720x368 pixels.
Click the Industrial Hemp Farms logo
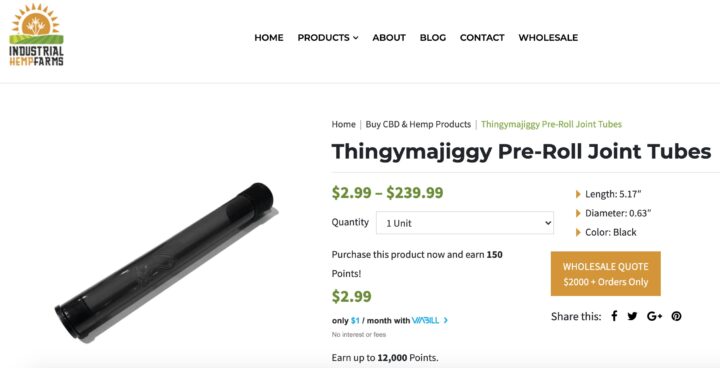click(x=37, y=35)
